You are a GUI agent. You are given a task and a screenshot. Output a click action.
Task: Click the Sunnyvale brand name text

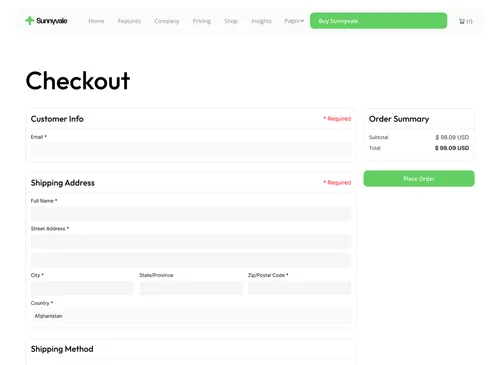pyautogui.click(x=52, y=21)
